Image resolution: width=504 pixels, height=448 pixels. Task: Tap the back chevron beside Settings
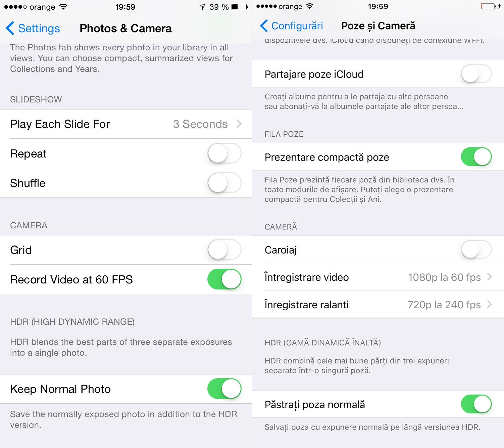point(10,28)
